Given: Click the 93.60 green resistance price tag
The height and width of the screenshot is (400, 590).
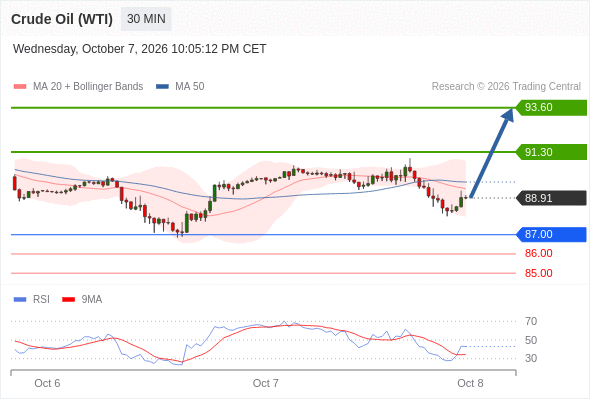Looking at the screenshot, I should pyautogui.click(x=551, y=108).
